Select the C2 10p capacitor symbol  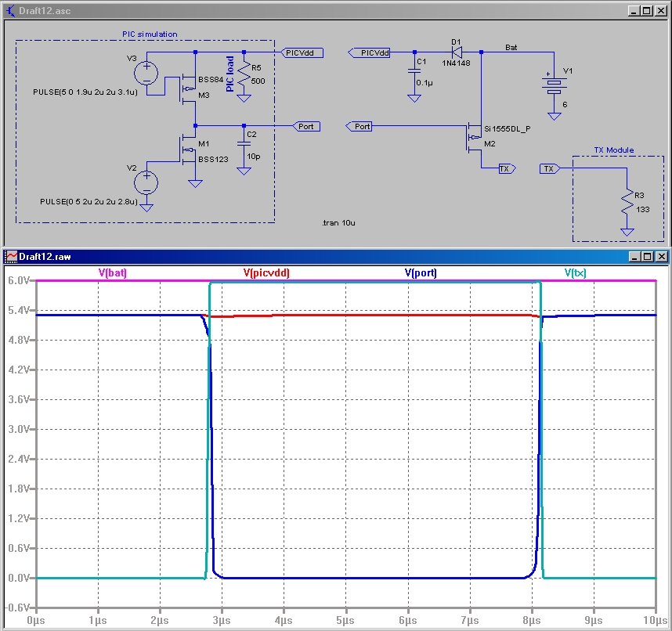(244, 145)
